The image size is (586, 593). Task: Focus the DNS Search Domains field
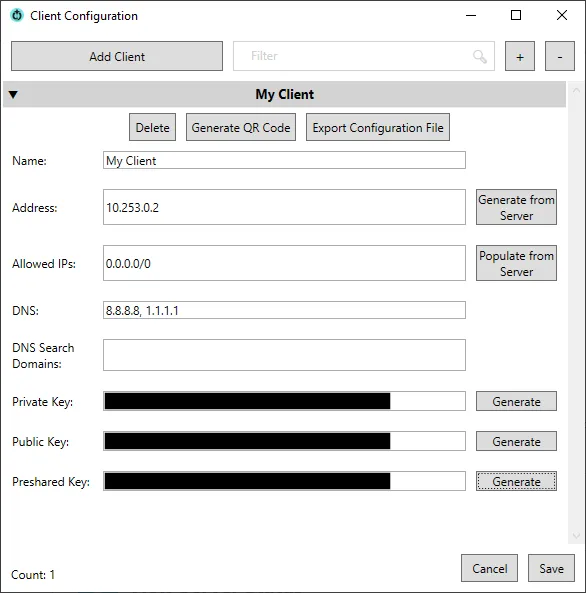point(284,355)
